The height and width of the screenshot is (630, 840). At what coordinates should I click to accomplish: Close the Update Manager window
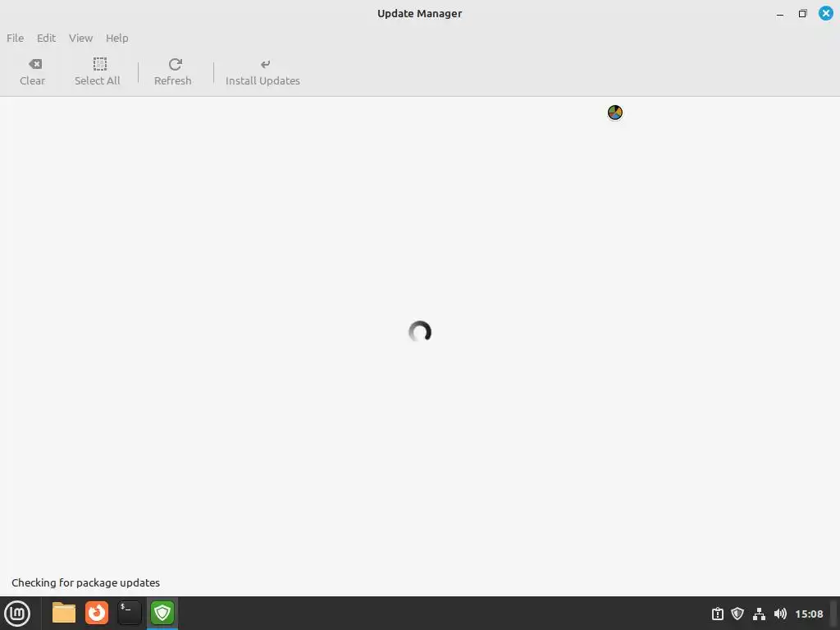pyautogui.click(x=825, y=13)
